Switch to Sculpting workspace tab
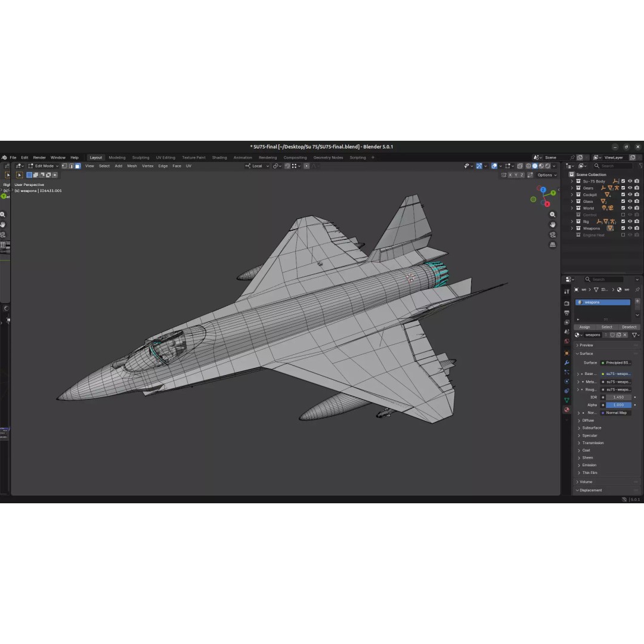 (x=141, y=157)
